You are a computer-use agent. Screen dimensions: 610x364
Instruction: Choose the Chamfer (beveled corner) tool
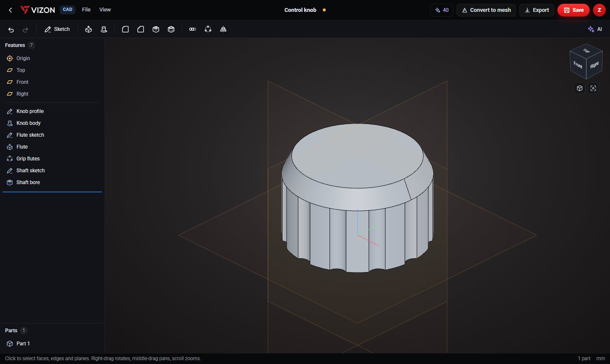(141, 29)
